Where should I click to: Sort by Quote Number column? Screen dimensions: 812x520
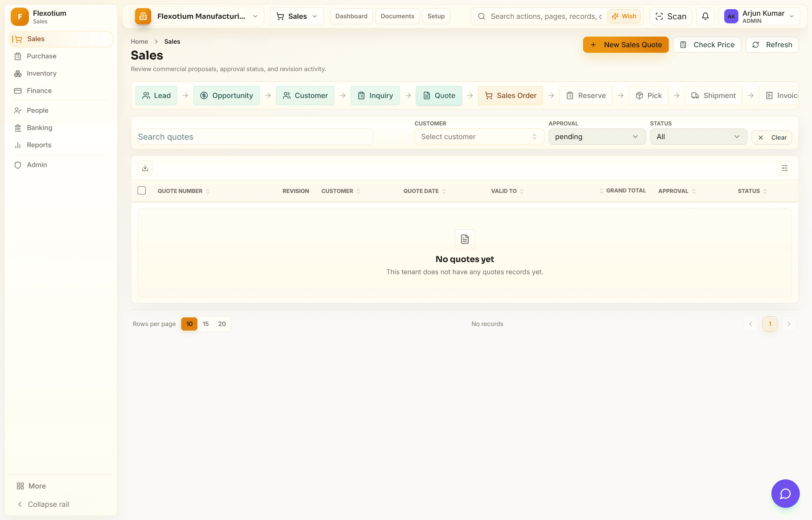click(x=183, y=191)
